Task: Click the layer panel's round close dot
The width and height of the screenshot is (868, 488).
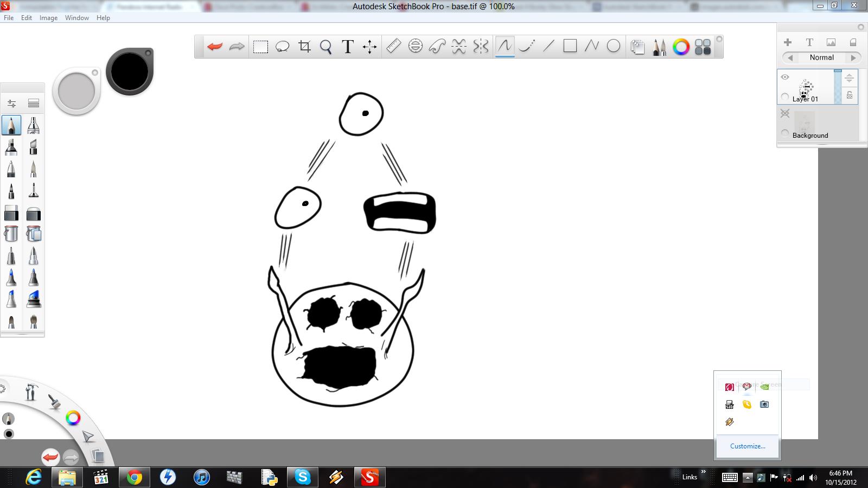Action: coord(860,27)
